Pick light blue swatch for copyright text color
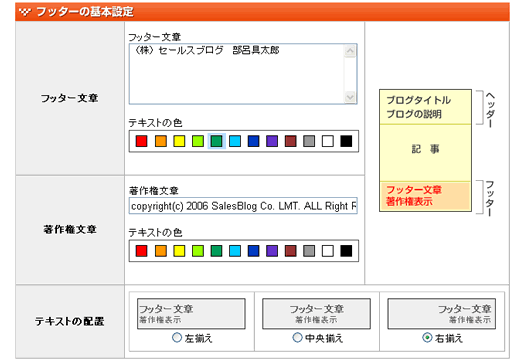This screenshot has width=525, height=360. (x=235, y=250)
